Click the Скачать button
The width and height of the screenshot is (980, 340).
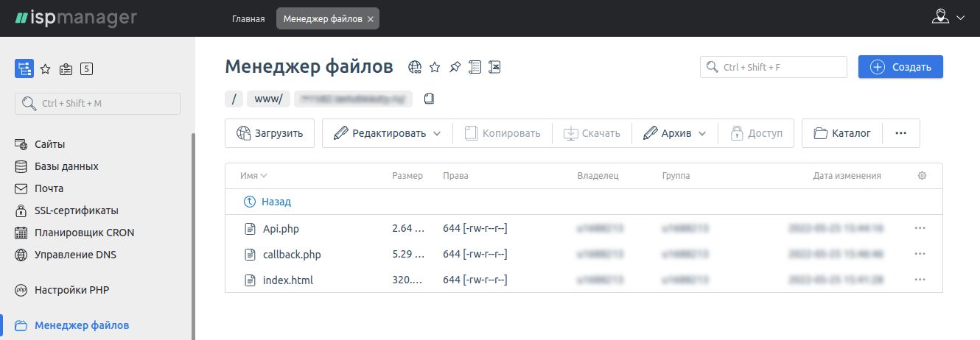(592, 133)
